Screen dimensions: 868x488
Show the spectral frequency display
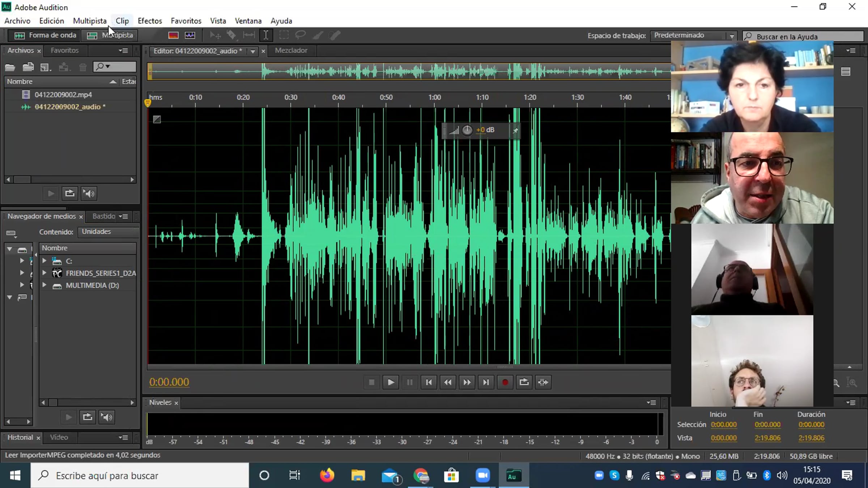click(x=173, y=35)
